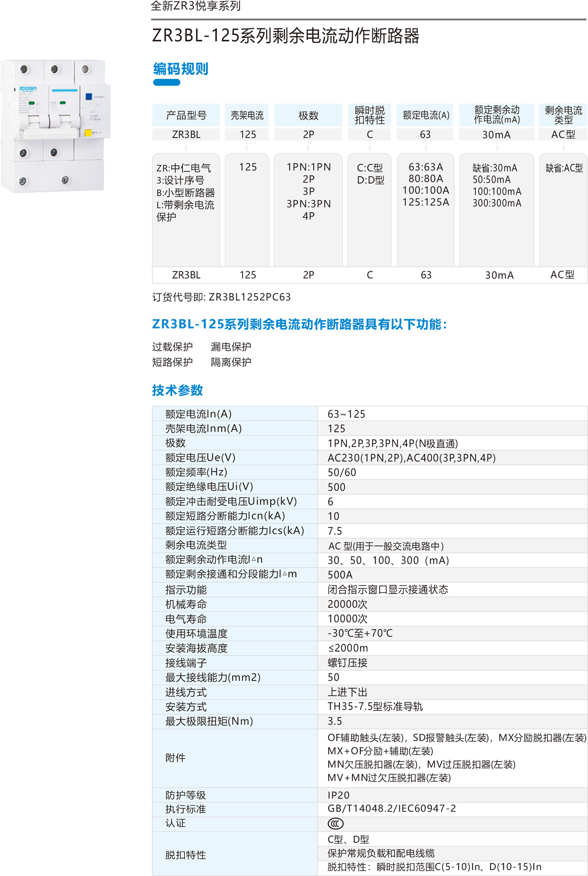Click the '壳架电流Inm(A)' row label
588x876 pixels.
click(x=203, y=428)
